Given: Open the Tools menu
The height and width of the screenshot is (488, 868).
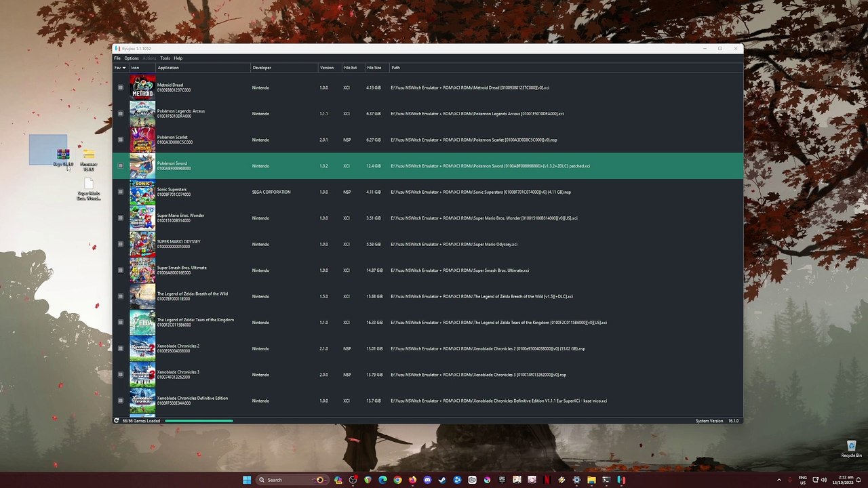Looking at the screenshot, I should coord(165,58).
